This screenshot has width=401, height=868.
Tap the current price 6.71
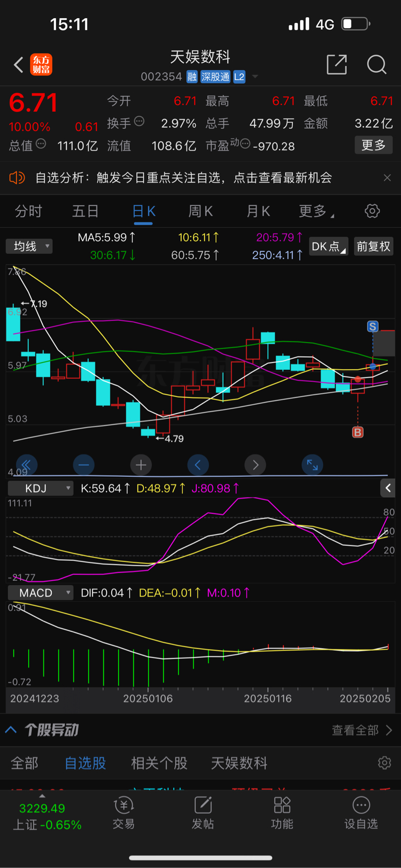tap(33, 102)
